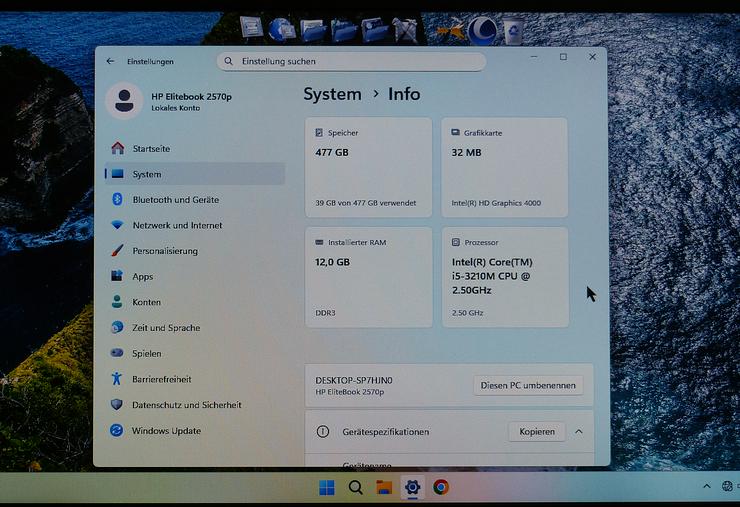Click the accessibility figure icon beside Barrierefreiheit
Viewport: 740px width, 507px height.
pyautogui.click(x=117, y=378)
